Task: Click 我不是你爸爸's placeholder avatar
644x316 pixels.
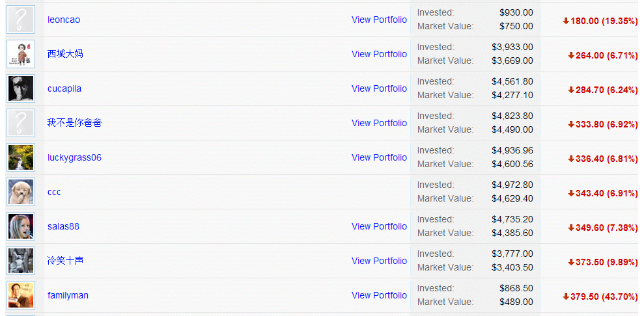Action: click(x=21, y=122)
